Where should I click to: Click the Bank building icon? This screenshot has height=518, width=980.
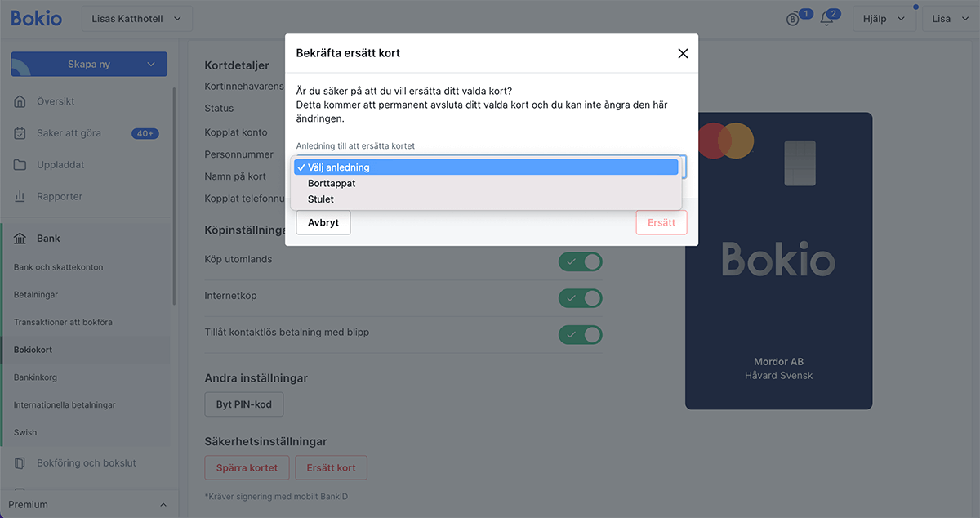point(20,239)
